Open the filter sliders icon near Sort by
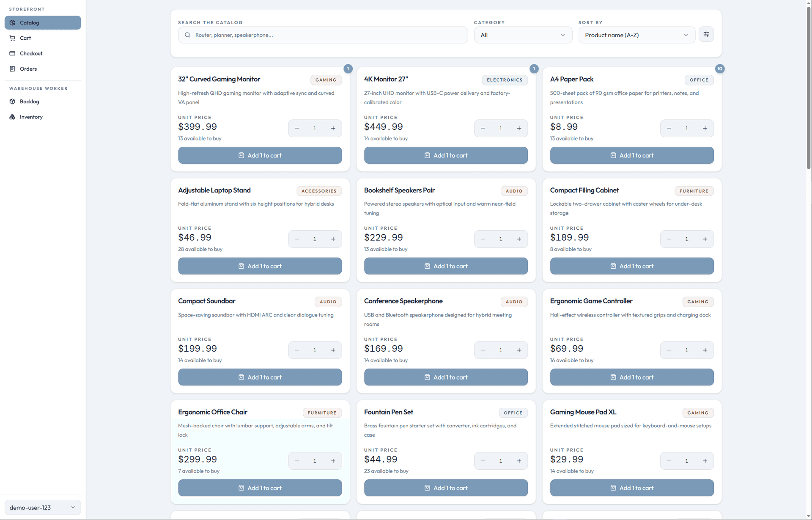The height and width of the screenshot is (520, 812). coord(706,34)
